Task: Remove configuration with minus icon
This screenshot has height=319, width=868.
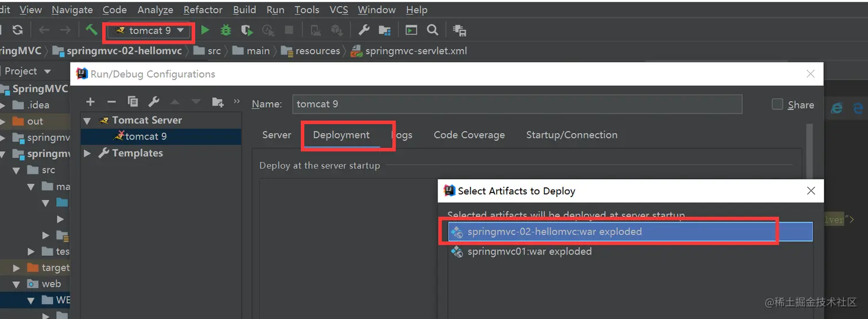Action: (111, 102)
